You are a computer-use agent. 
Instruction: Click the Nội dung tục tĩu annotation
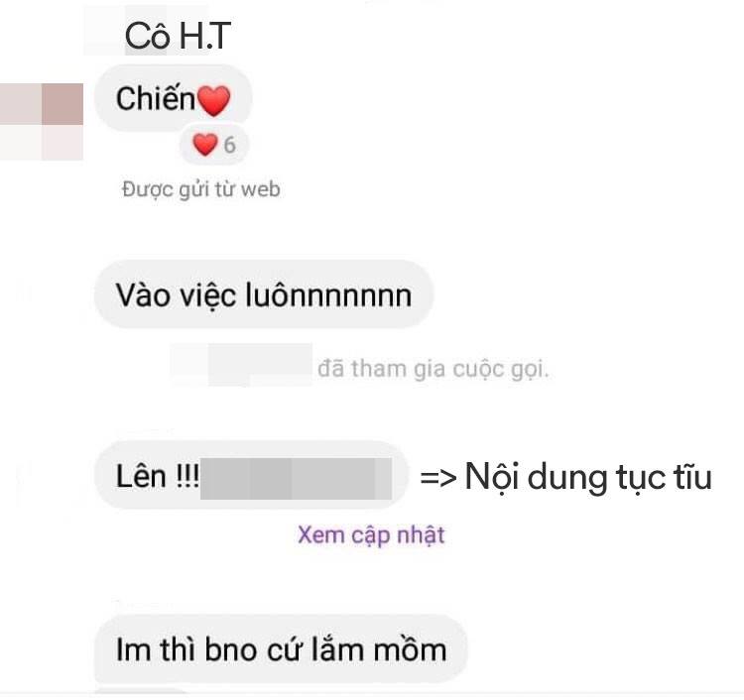point(588,477)
